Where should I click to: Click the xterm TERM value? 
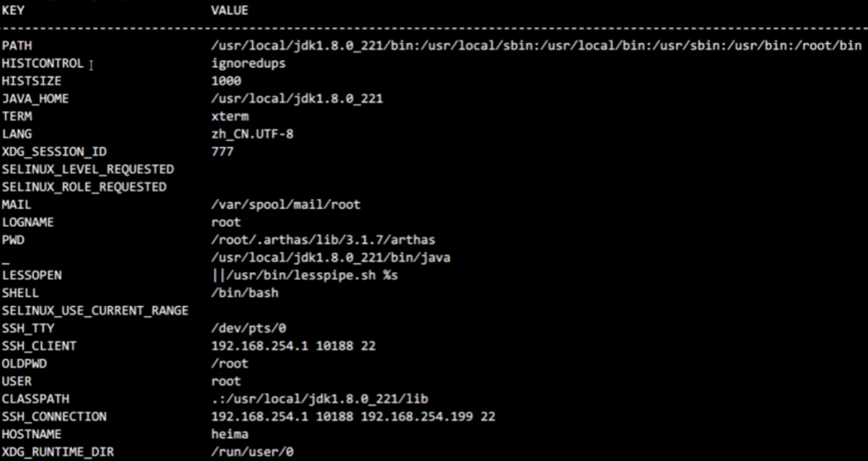click(x=230, y=117)
